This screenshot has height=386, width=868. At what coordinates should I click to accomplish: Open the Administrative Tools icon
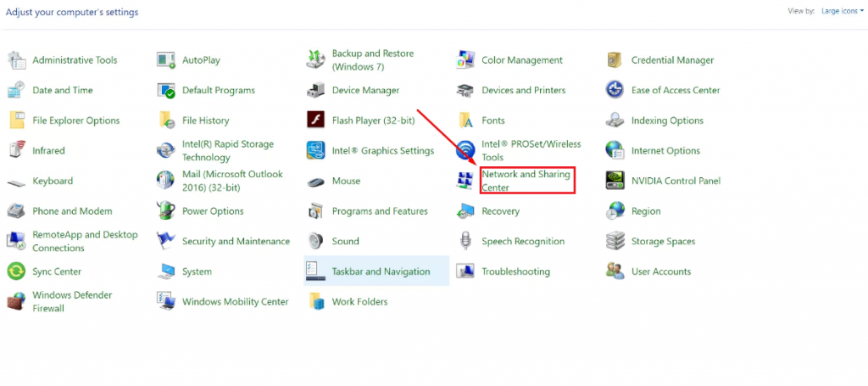click(17, 60)
